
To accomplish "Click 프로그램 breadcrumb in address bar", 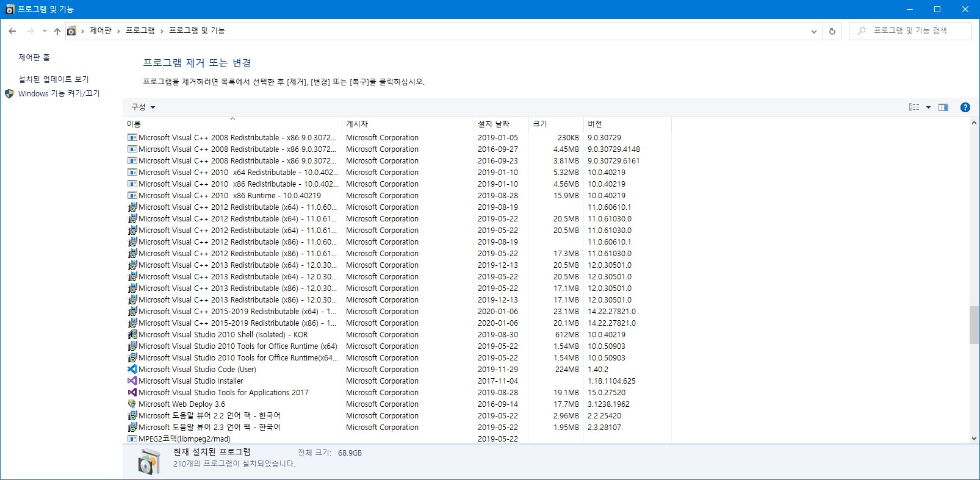I will pos(140,30).
